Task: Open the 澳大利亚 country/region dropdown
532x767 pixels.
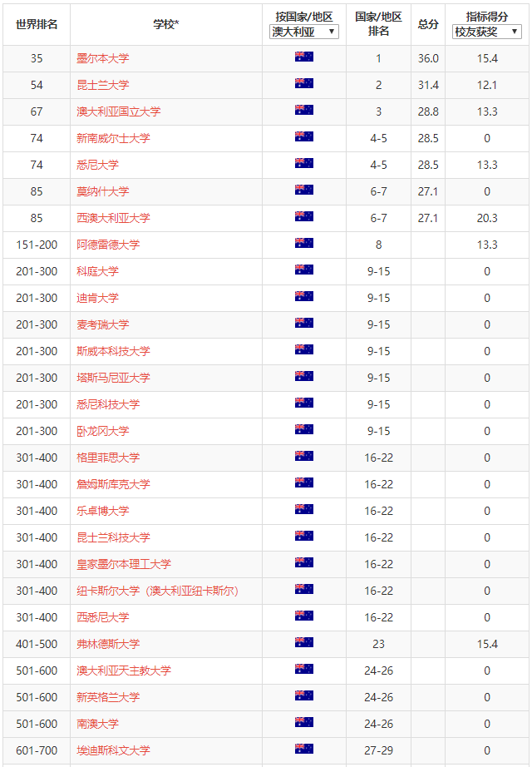Action: [x=303, y=32]
